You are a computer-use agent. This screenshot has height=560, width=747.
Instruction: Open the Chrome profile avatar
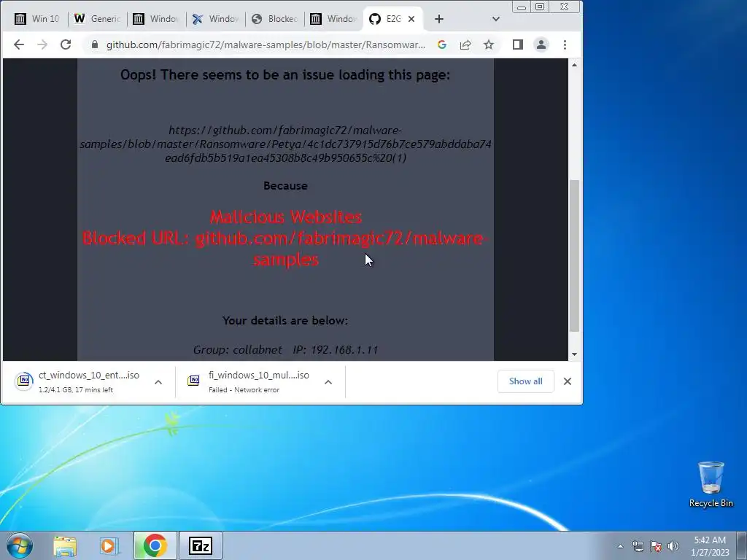pos(541,44)
